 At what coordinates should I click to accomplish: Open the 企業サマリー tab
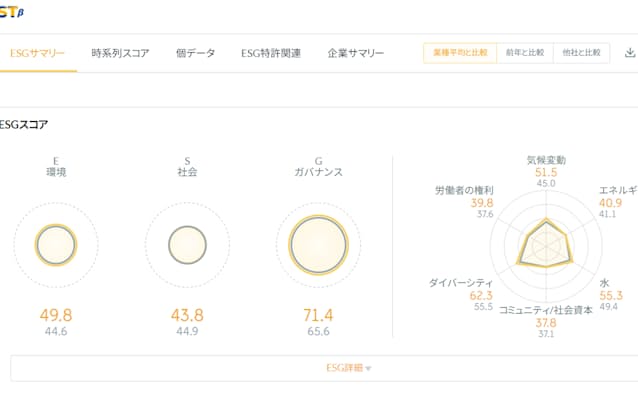tap(356, 53)
